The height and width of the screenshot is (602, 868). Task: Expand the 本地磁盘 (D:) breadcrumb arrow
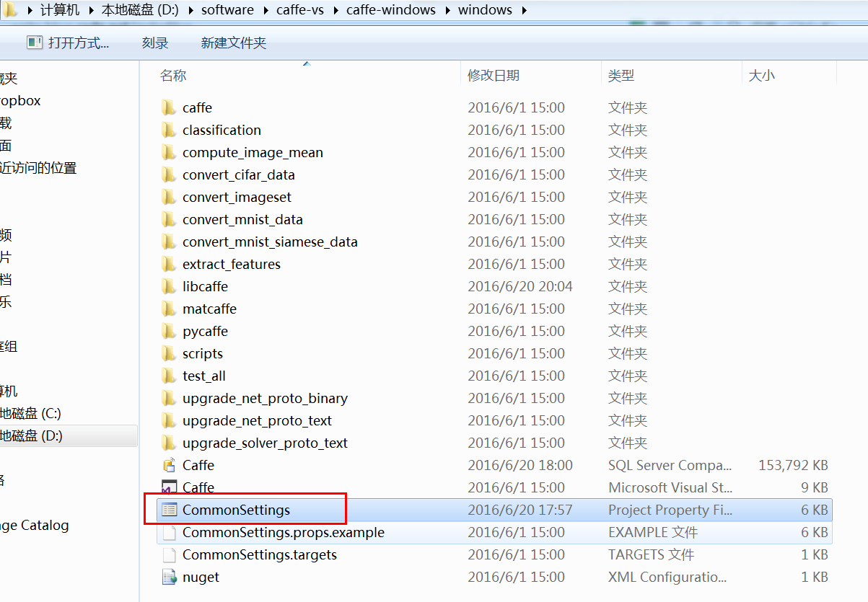(x=191, y=10)
